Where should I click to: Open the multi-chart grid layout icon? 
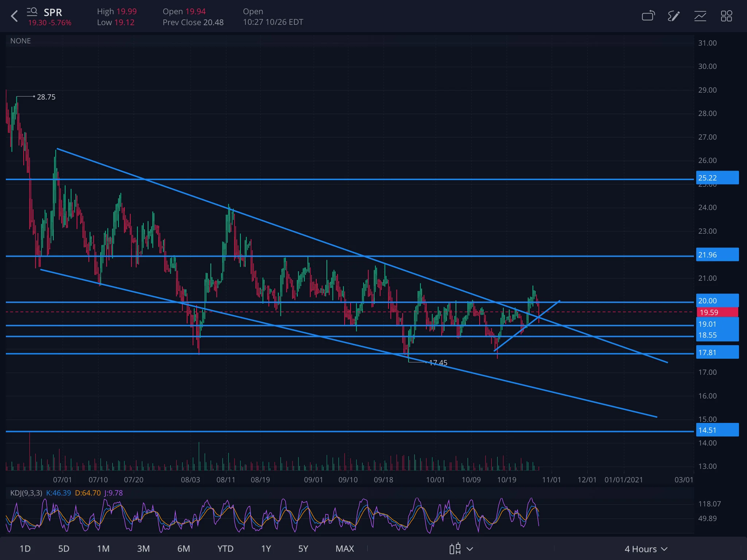click(726, 16)
